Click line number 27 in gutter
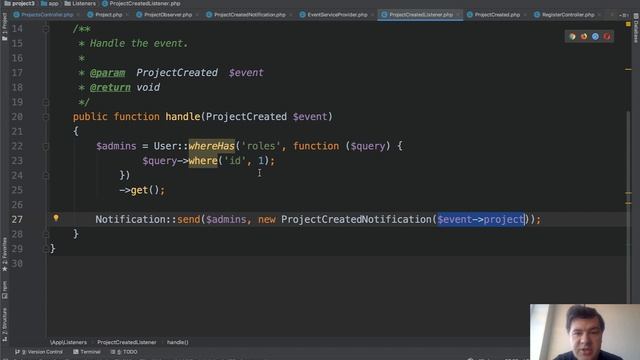The image size is (640, 360). coord(17,220)
